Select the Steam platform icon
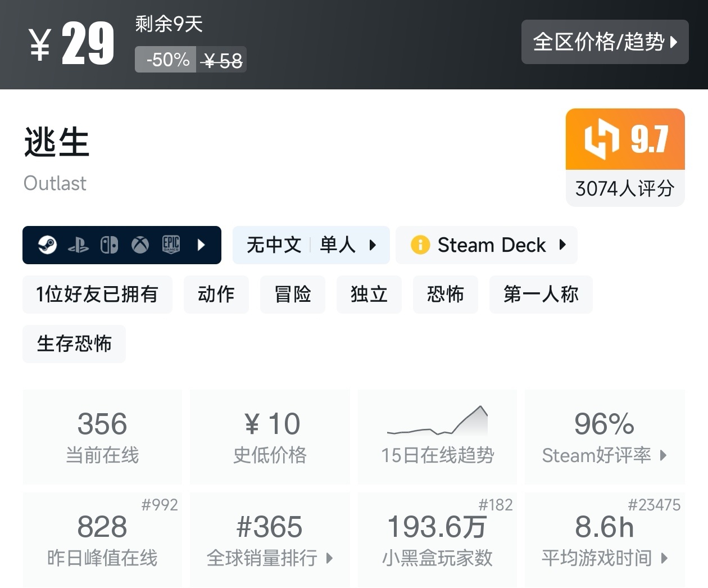The image size is (708, 588). coord(48,245)
